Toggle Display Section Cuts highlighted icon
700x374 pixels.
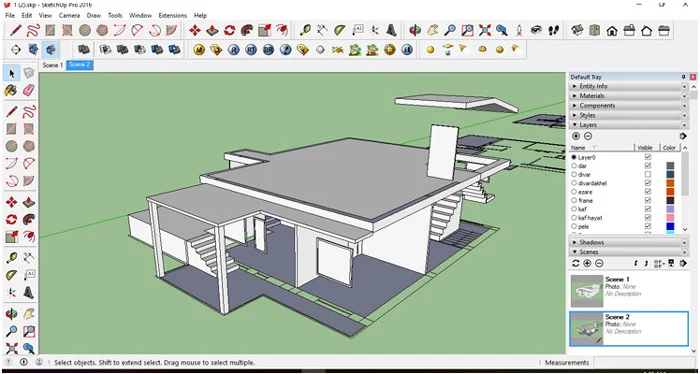tap(50, 50)
